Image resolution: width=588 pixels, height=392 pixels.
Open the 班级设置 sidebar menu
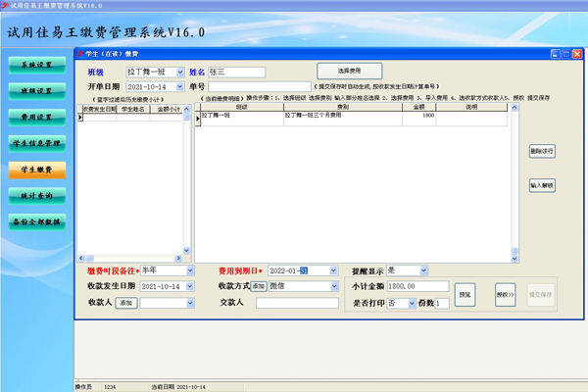point(37,91)
